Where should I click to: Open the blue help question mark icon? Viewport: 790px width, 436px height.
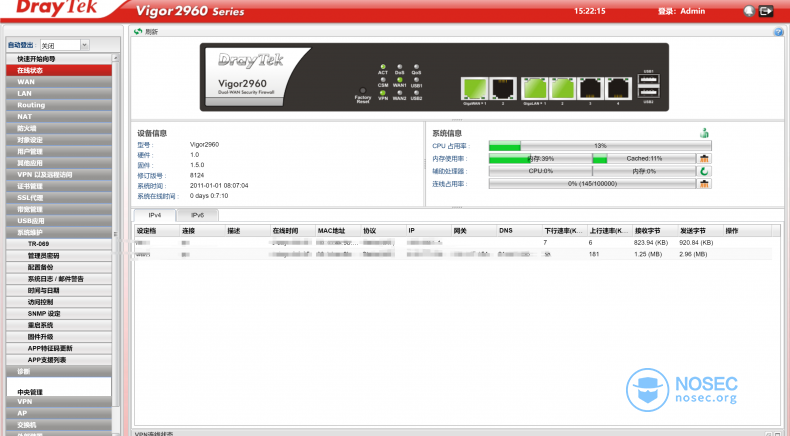click(778, 32)
